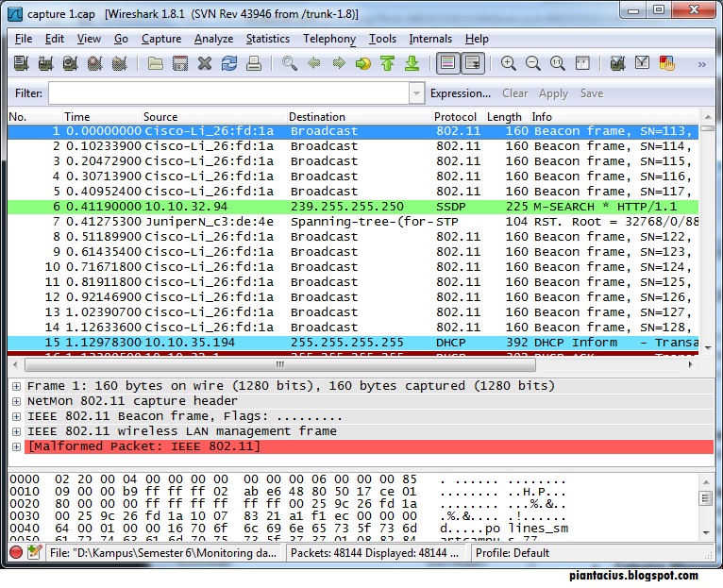The height and width of the screenshot is (588, 723).
Task: Toggle packet list colorization
Action: tap(448, 63)
